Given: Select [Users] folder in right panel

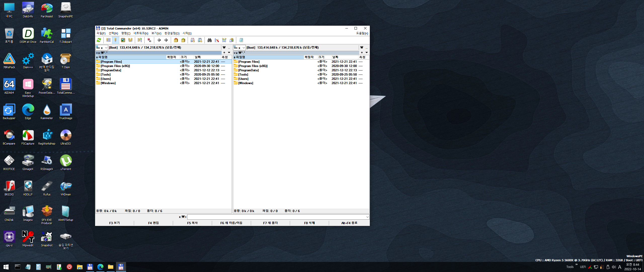Looking at the screenshot, I should (301, 79).
